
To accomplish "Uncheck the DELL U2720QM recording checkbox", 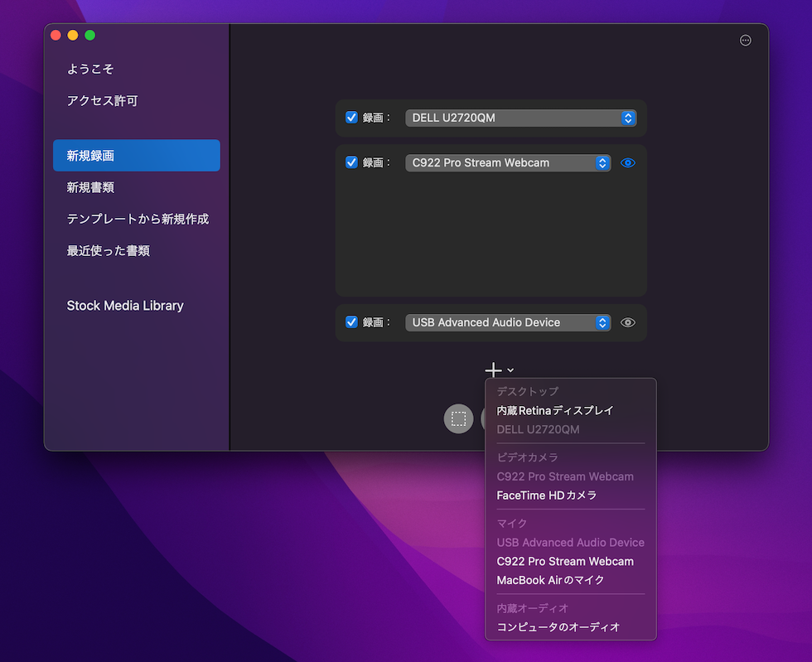I will point(351,117).
